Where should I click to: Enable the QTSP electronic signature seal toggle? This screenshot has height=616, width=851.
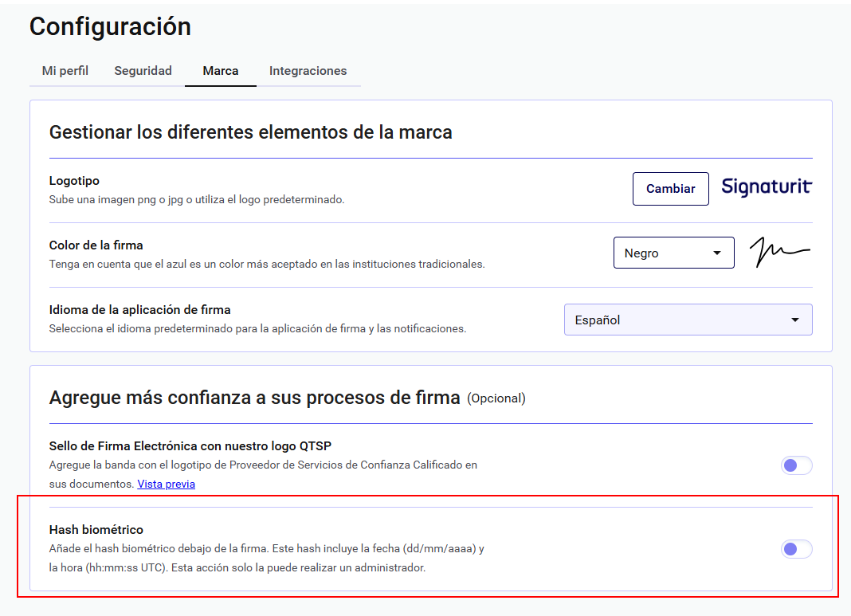(796, 465)
